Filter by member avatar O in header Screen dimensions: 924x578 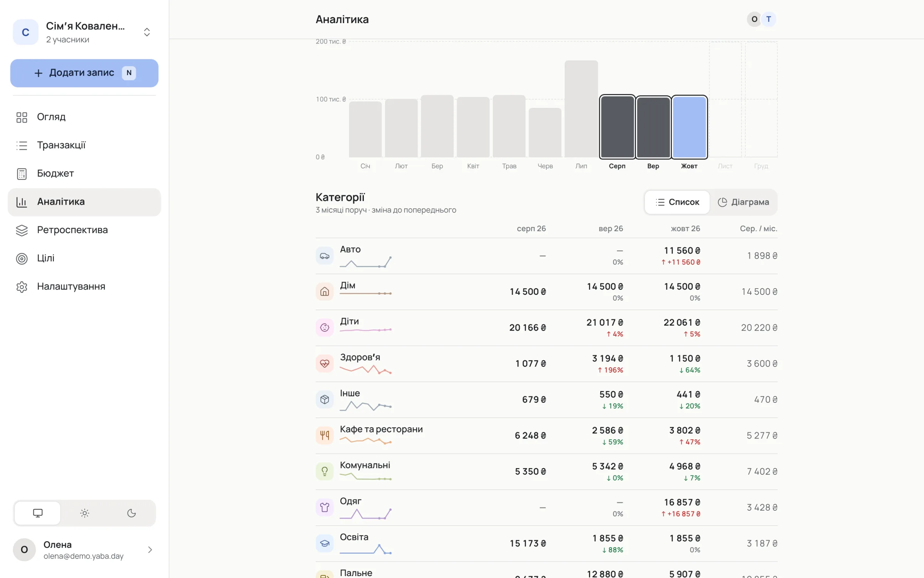point(754,19)
